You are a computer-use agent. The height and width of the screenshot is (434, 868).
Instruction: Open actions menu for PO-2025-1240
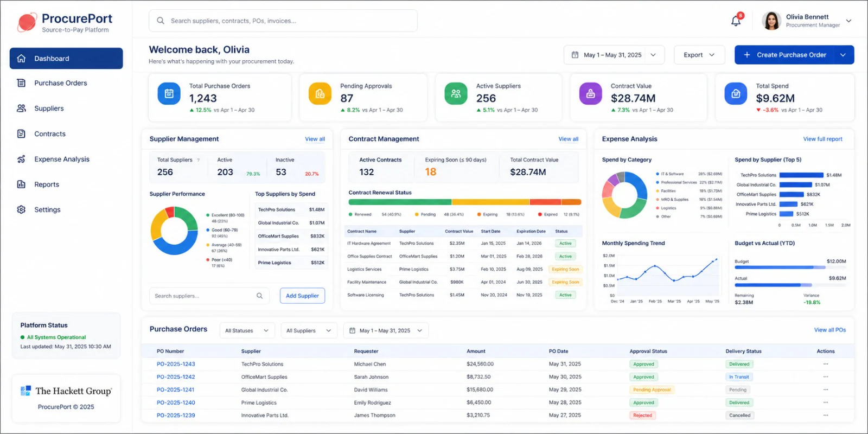pyautogui.click(x=826, y=403)
